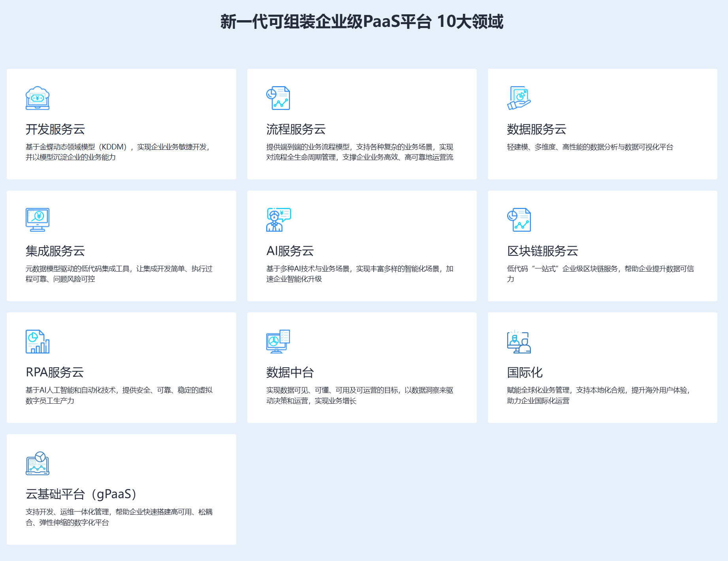Screen dimensions: 728x561
Task: Click the 区块链服务云 document icon
Action: point(519,219)
